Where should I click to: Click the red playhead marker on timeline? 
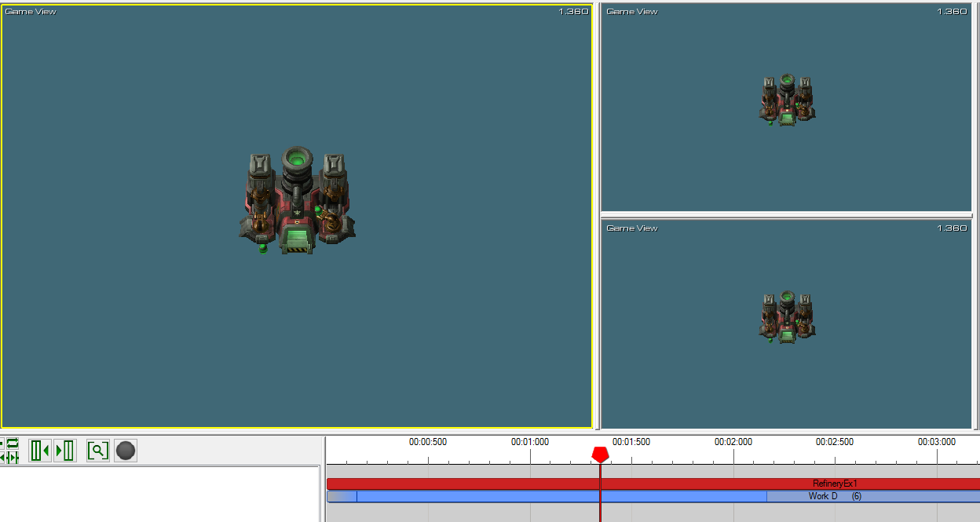600,455
